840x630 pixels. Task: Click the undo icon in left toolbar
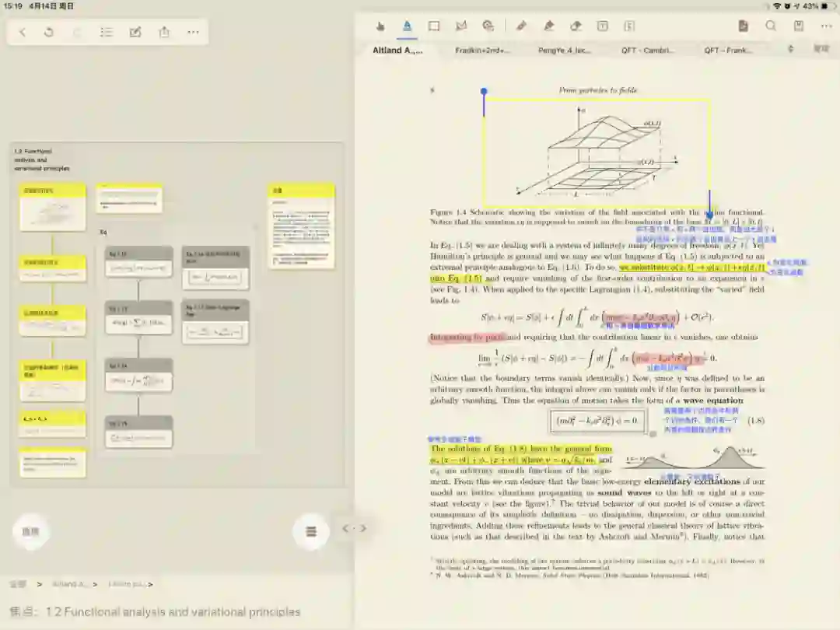click(x=49, y=32)
